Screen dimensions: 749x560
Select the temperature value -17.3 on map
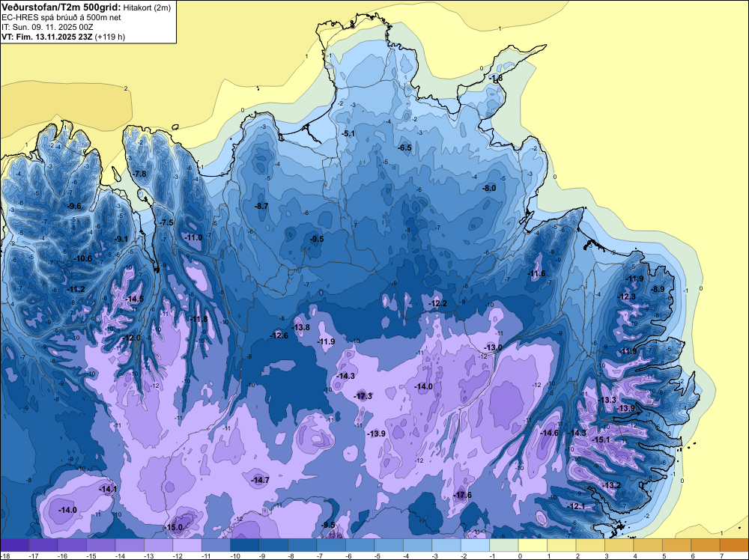tap(363, 396)
